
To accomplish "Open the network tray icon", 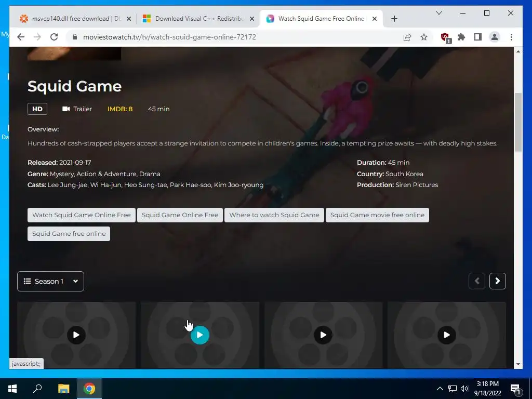I will [453, 389].
